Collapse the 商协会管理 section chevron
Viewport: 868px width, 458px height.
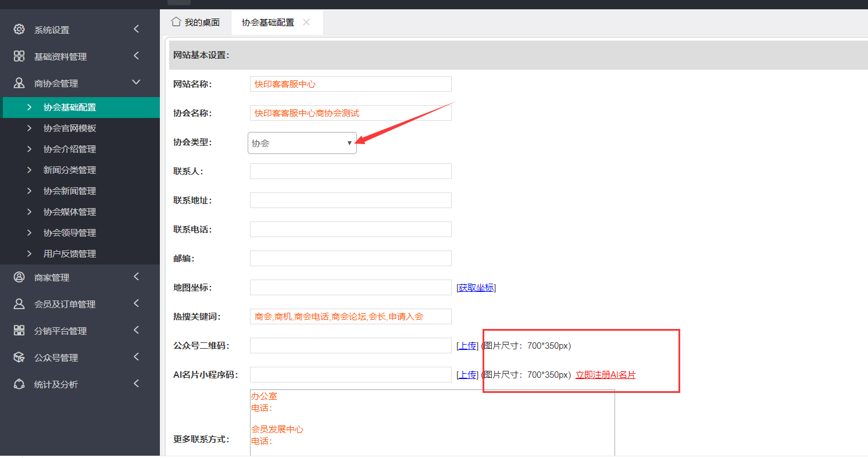point(136,83)
